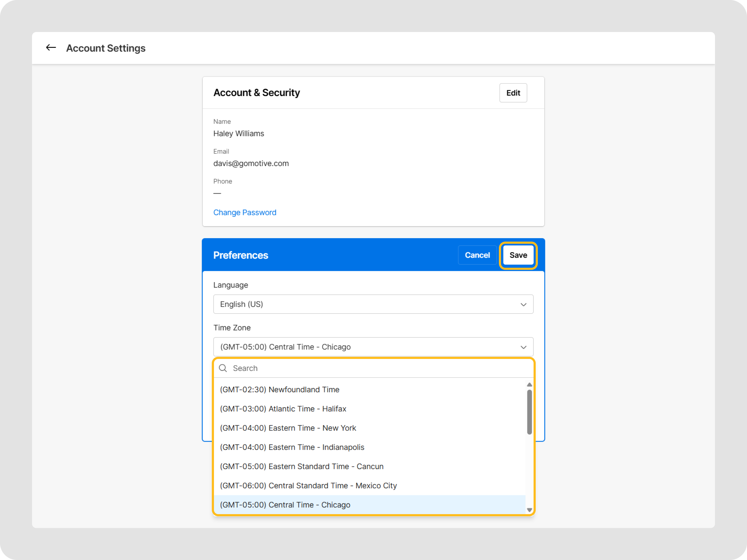Collapse the Central Time - Chicago dropdown
Image resolution: width=747 pixels, height=560 pixels.
click(373, 347)
